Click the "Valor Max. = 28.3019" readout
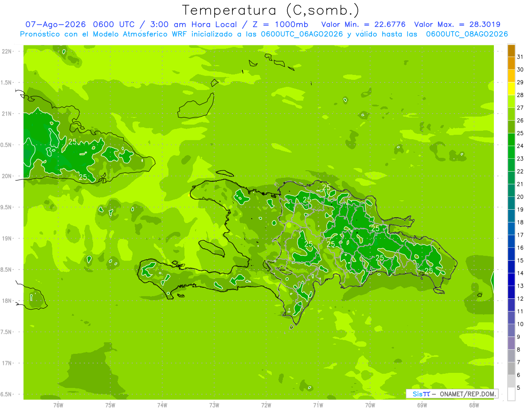Screen dimensions: 532x411 click(458, 24)
